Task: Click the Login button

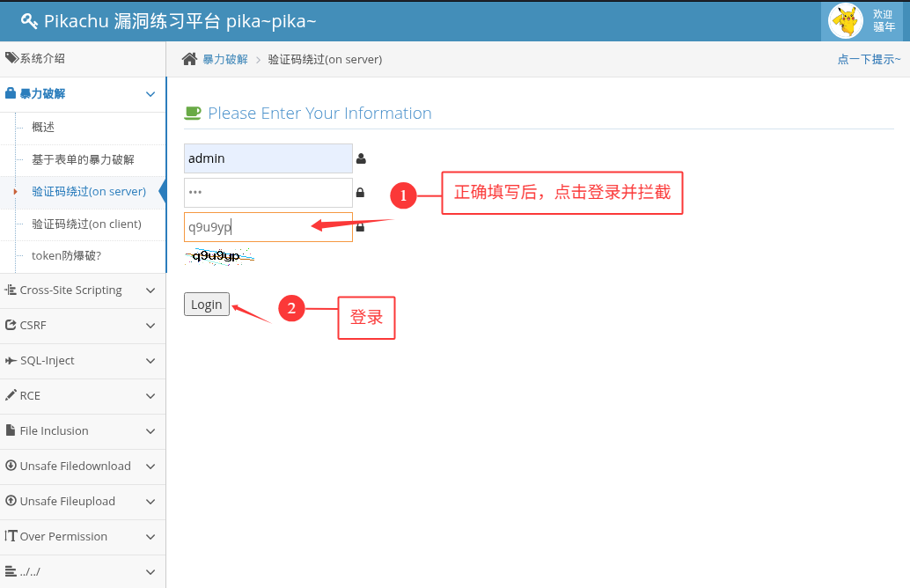Action: click(207, 305)
